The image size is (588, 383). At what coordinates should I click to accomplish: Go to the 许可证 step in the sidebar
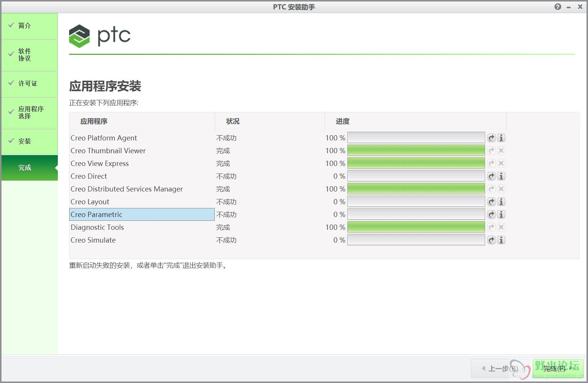pos(30,84)
